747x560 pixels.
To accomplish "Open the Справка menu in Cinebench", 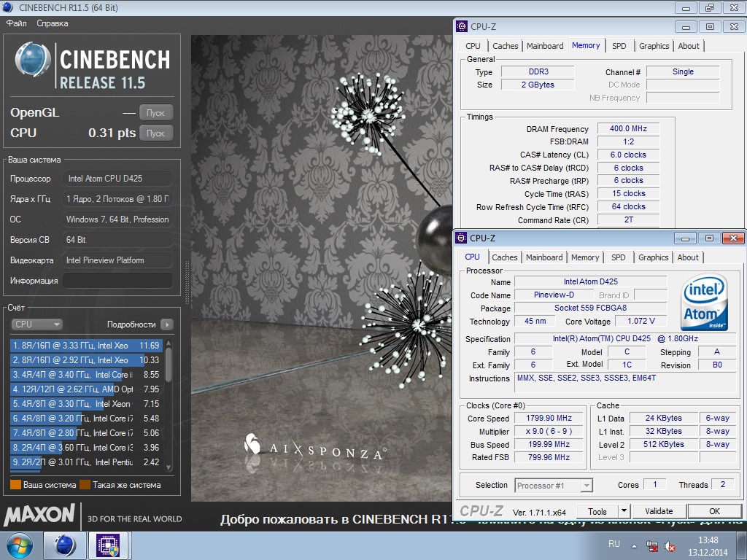I will point(53,23).
